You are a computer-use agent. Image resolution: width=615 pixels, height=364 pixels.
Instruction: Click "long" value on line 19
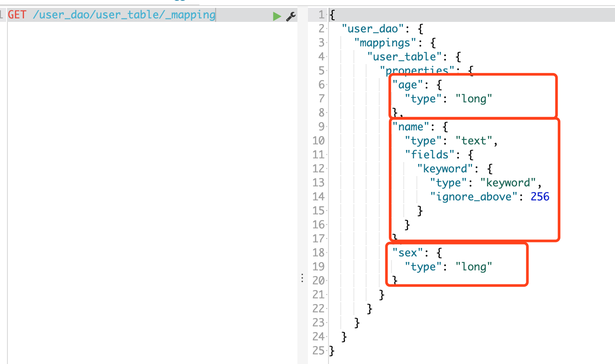click(x=474, y=267)
